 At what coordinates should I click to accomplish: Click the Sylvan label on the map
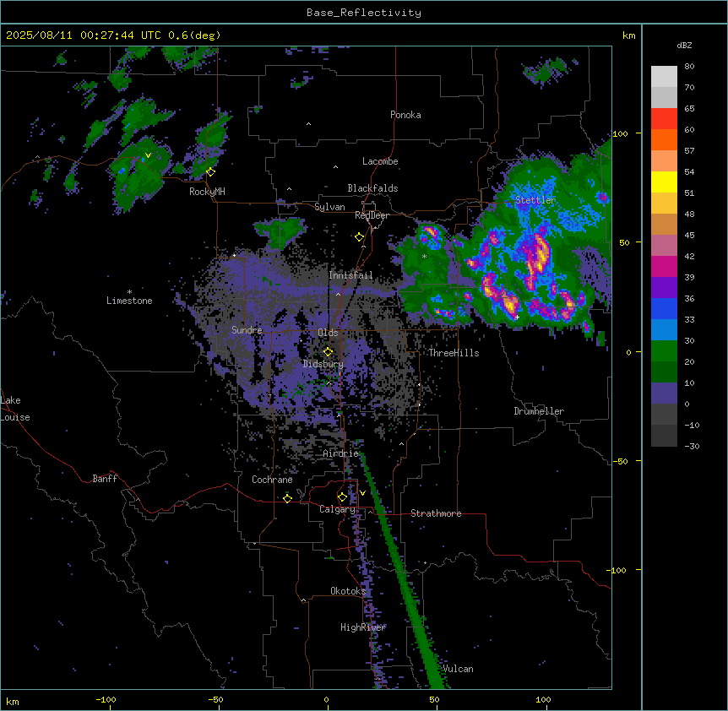(329, 207)
